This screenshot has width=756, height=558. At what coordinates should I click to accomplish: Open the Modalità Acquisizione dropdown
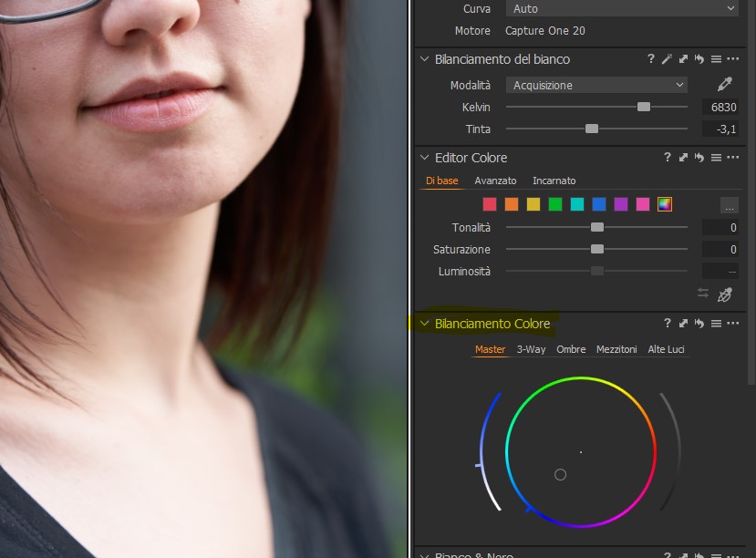[x=596, y=85]
